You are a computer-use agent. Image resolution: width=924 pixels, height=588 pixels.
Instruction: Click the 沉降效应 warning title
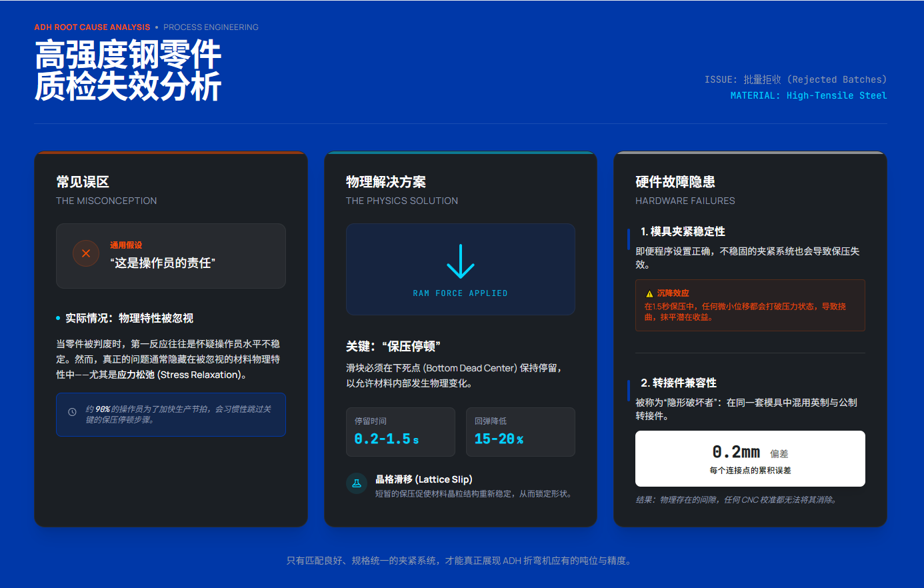pyautogui.click(x=673, y=293)
